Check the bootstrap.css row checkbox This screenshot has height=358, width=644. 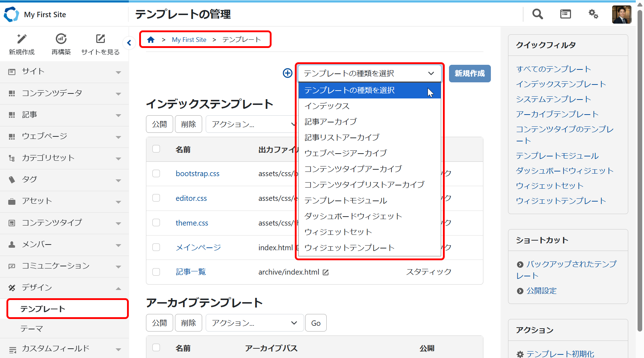click(x=156, y=174)
